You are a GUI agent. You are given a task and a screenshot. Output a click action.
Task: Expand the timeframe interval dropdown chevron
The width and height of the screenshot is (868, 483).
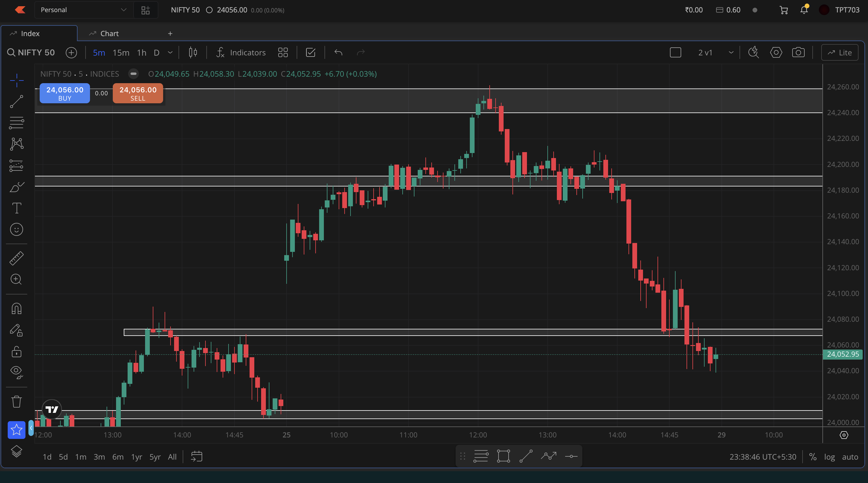click(170, 53)
